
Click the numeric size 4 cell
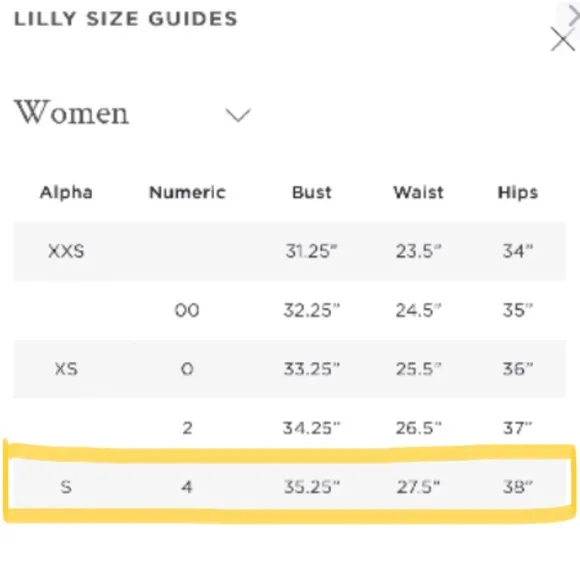click(187, 487)
